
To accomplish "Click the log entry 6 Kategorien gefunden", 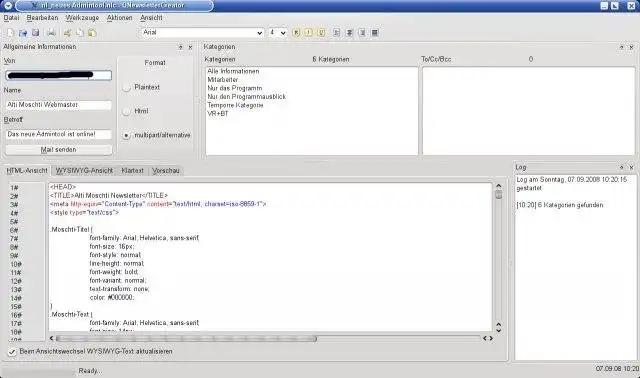I will (560, 205).
